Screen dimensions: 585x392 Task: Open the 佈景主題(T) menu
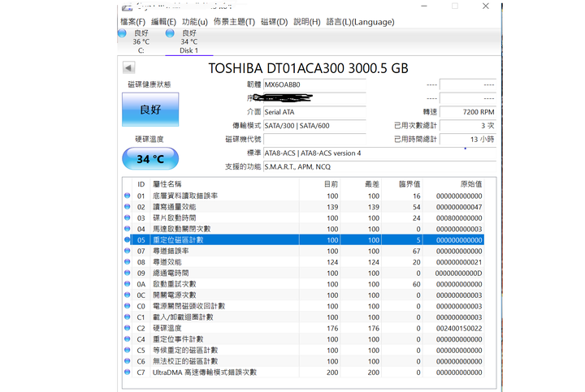(234, 22)
